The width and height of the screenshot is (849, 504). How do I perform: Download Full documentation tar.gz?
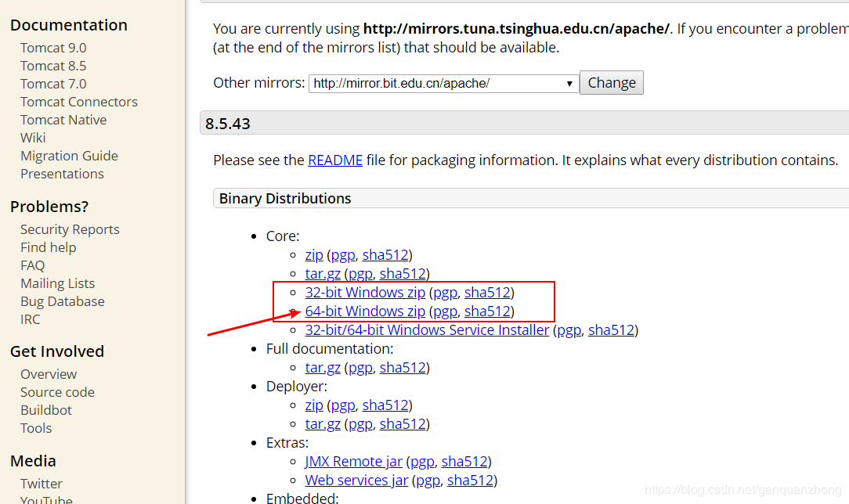(323, 368)
